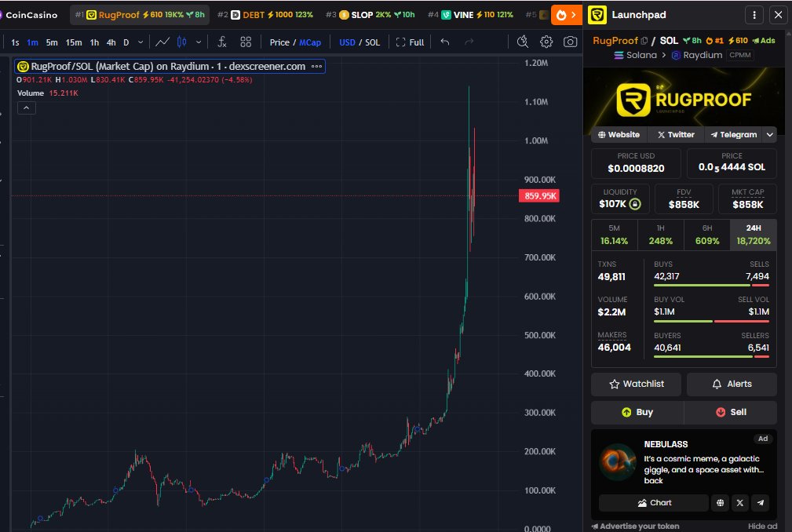Take chart snapshot camera icon
Screen dimensions: 792x532
click(571, 42)
